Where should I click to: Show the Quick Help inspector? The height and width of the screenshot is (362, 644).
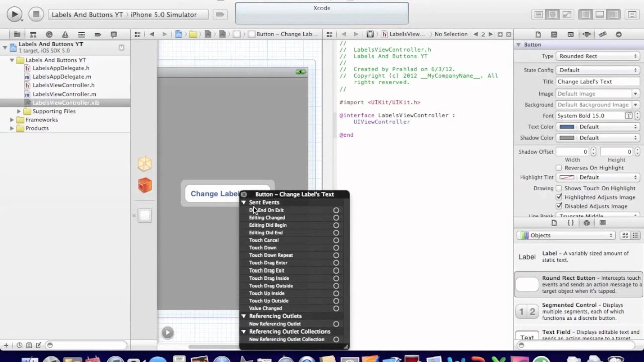(x=554, y=34)
